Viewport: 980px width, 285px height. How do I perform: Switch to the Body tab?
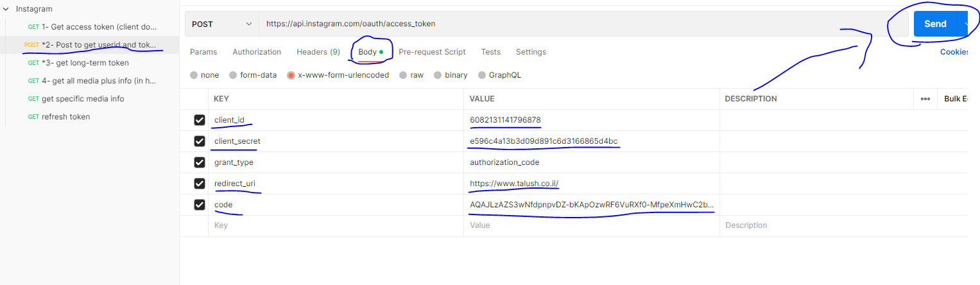(370, 52)
